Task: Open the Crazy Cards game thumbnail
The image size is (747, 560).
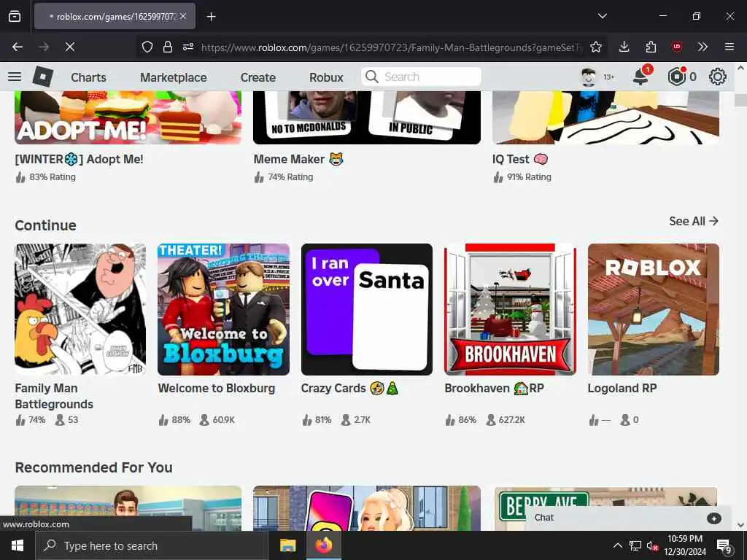Action: 367,309
